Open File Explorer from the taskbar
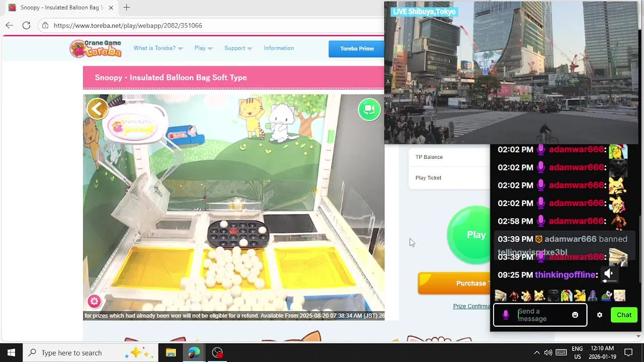 pos(171,352)
